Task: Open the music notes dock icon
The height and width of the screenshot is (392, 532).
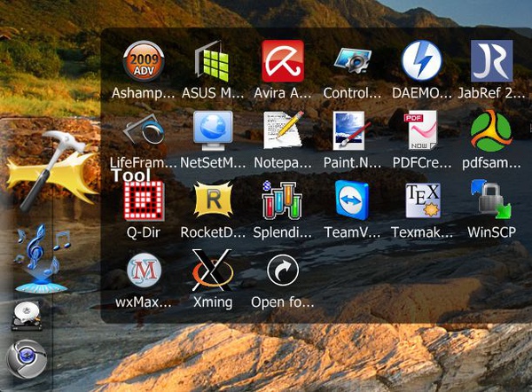Action: pyautogui.click(x=42, y=258)
